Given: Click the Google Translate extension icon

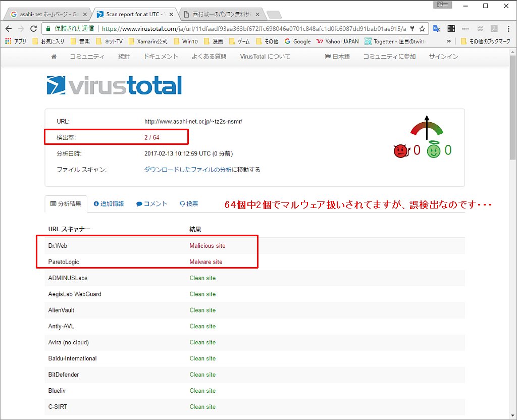Looking at the screenshot, I should tap(437, 29).
